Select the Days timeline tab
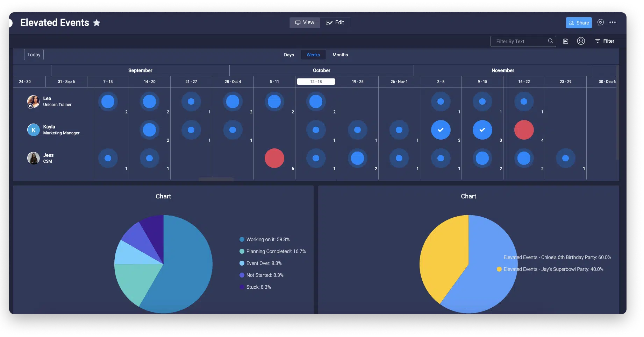The height and width of the screenshot is (337, 644). point(289,55)
